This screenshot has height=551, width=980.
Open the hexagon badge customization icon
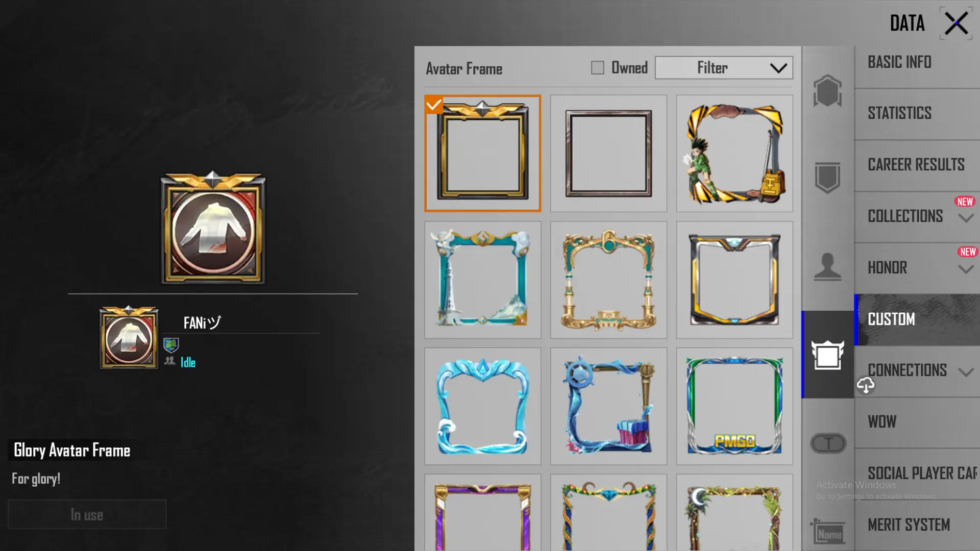pyautogui.click(x=827, y=91)
